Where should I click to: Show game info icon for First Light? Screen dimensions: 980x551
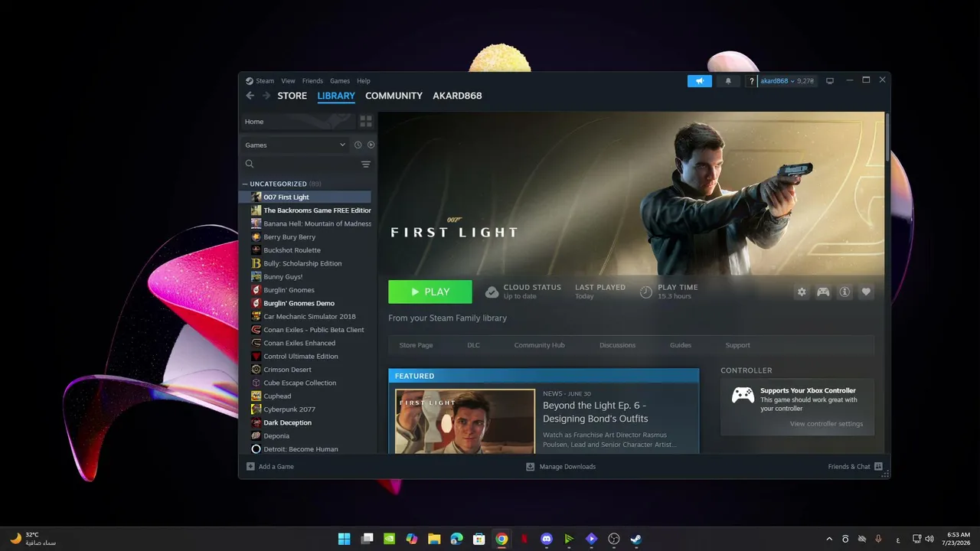(844, 292)
